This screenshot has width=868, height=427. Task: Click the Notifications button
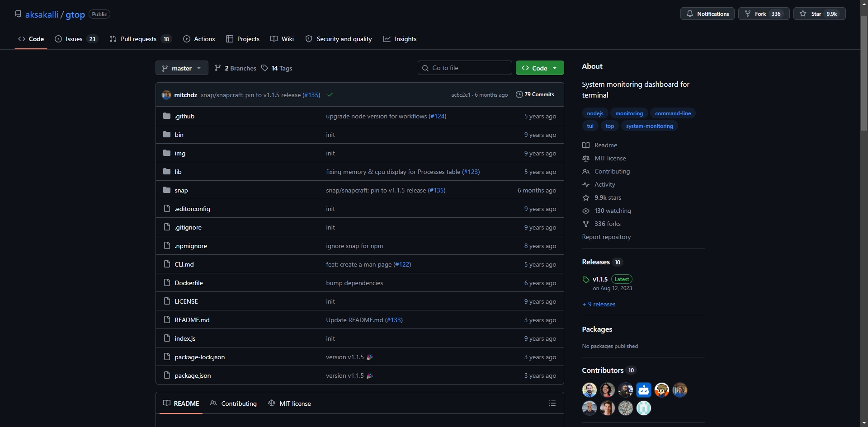pos(708,14)
